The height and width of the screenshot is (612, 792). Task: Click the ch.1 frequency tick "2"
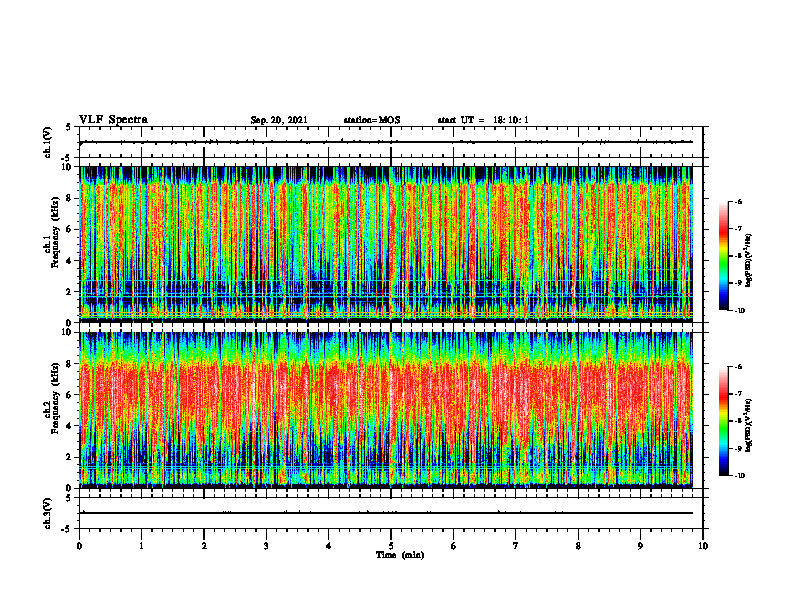[x=70, y=292]
